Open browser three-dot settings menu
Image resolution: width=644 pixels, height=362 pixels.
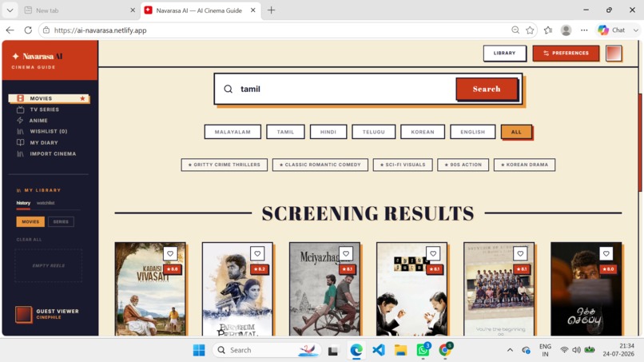pos(584,30)
